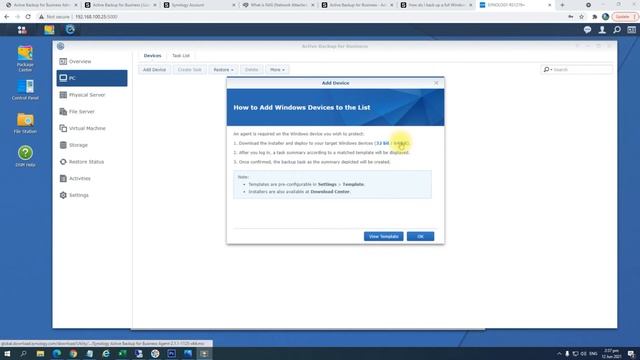Show hidden system tray icons
640x360 pixels.
tap(559, 354)
